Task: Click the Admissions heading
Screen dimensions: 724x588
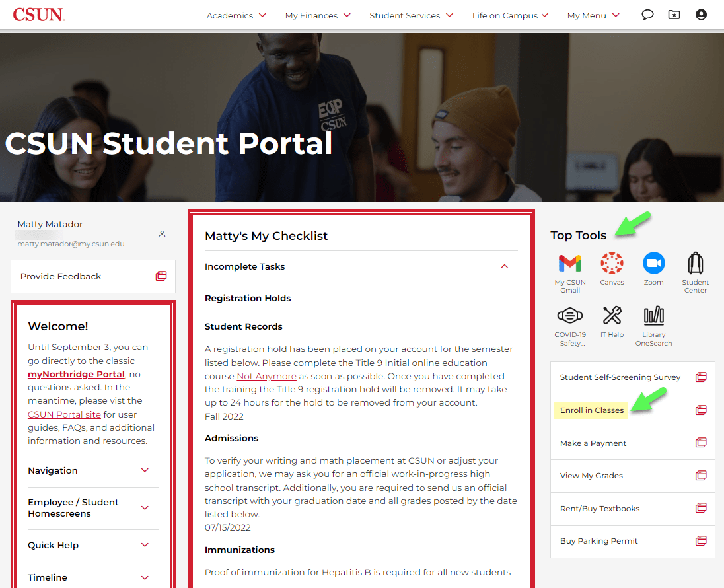Action: (231, 438)
